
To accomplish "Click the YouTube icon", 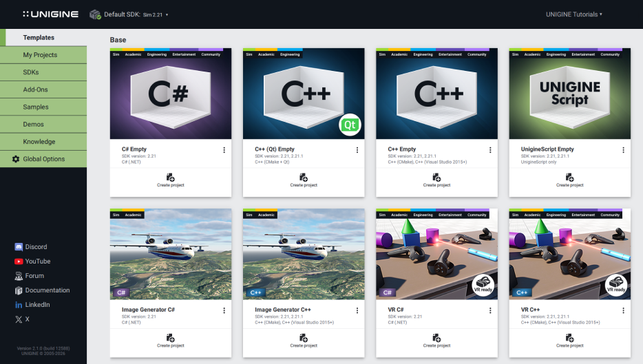I will 19,261.
